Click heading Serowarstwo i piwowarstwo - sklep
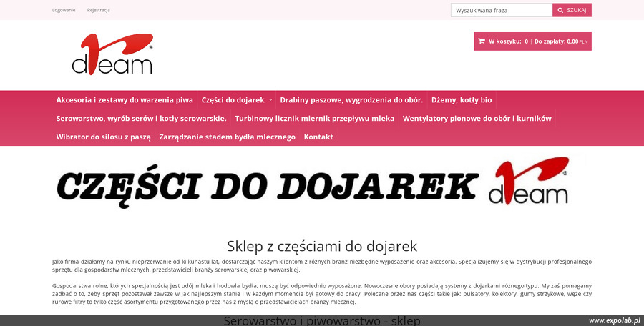Screen dimensions: 644x326 [x=322, y=321]
